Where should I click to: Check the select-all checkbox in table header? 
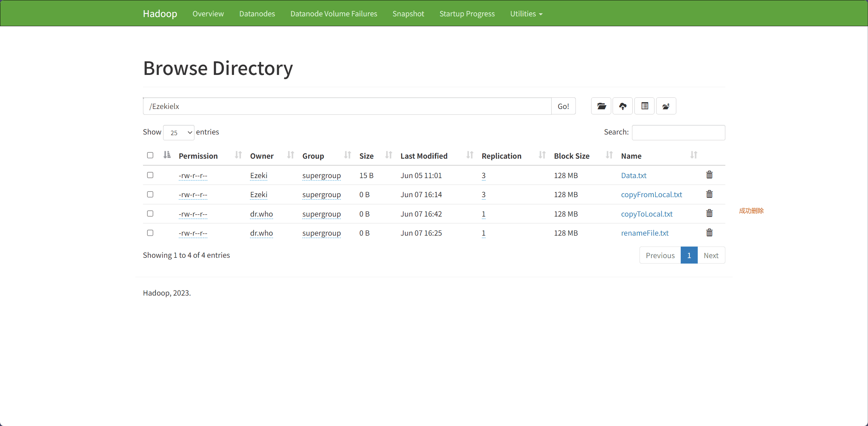(150, 155)
